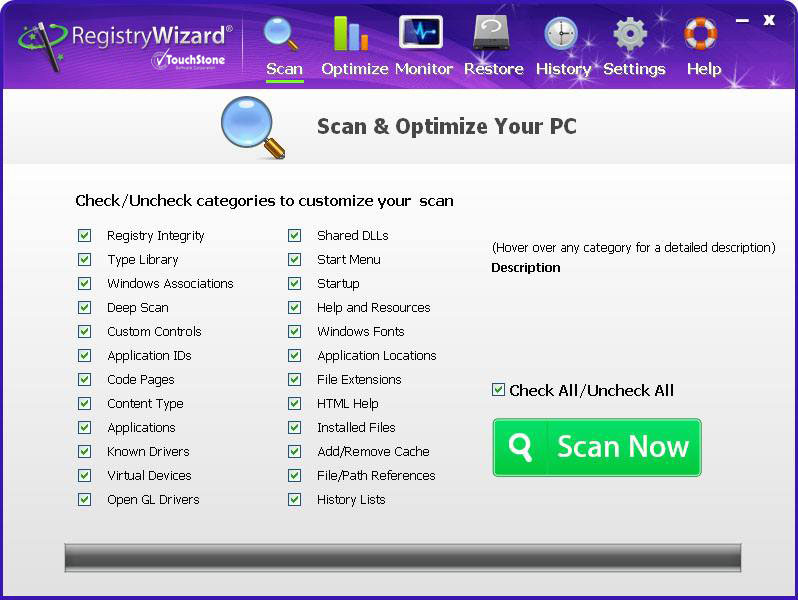Uncheck the Windows Fonts checkbox
This screenshot has width=798, height=600.
pyautogui.click(x=294, y=331)
